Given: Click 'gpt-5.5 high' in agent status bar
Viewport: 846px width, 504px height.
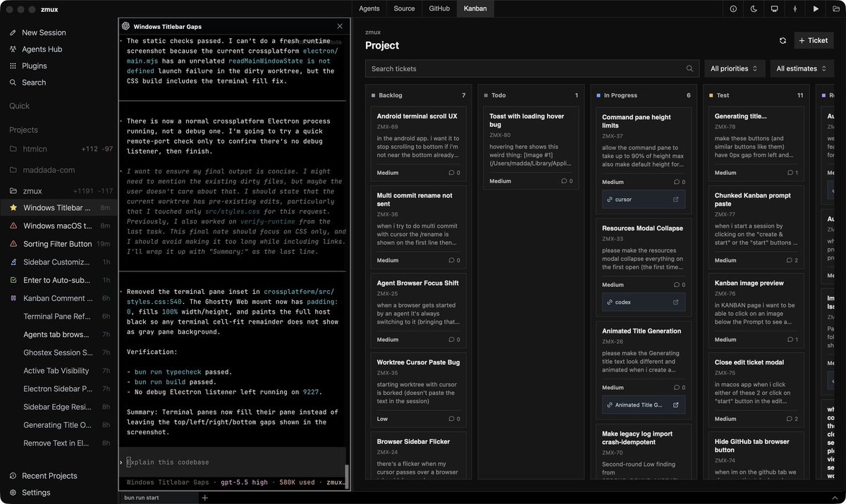Looking at the screenshot, I should pyautogui.click(x=244, y=483).
